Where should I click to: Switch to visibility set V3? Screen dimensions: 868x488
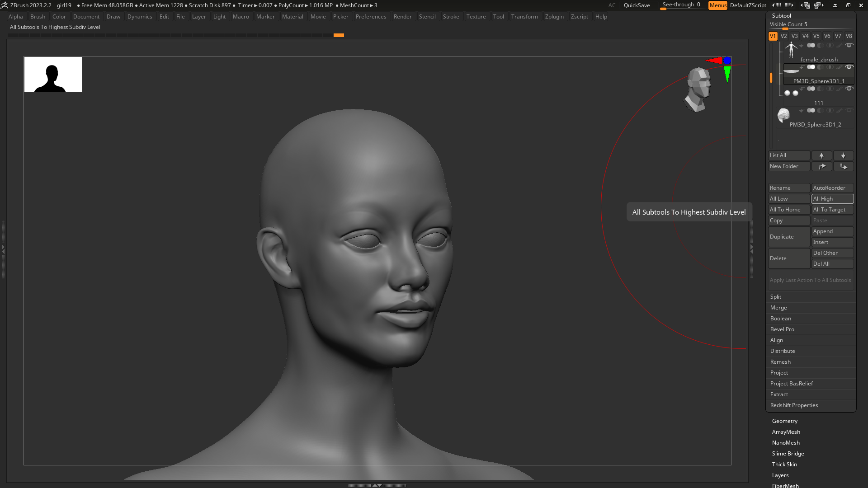[x=794, y=36]
